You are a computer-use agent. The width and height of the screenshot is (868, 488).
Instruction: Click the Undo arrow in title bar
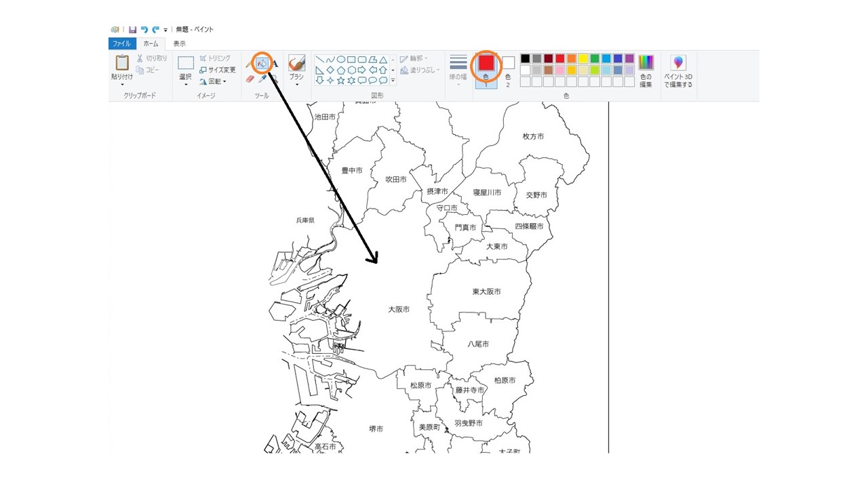pos(144,30)
